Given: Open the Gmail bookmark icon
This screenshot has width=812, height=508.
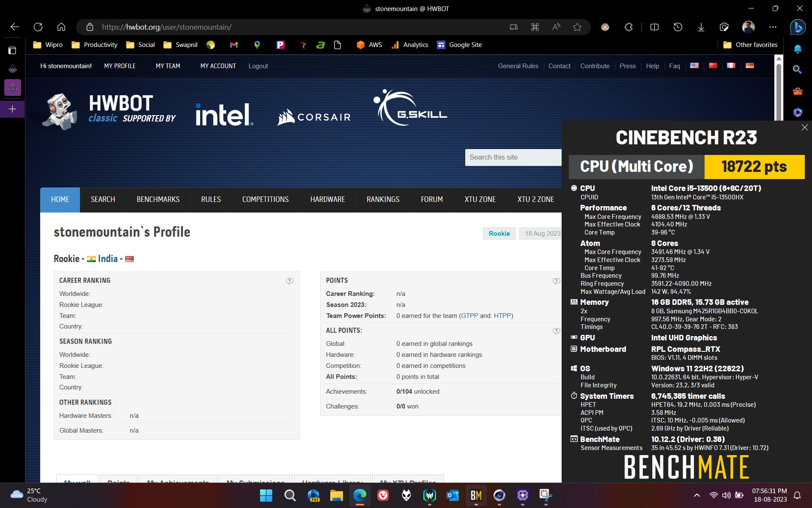Looking at the screenshot, I should [x=234, y=45].
